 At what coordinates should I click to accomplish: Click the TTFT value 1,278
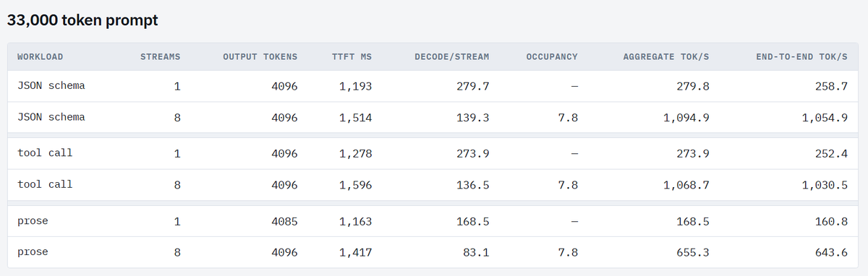[355, 153]
